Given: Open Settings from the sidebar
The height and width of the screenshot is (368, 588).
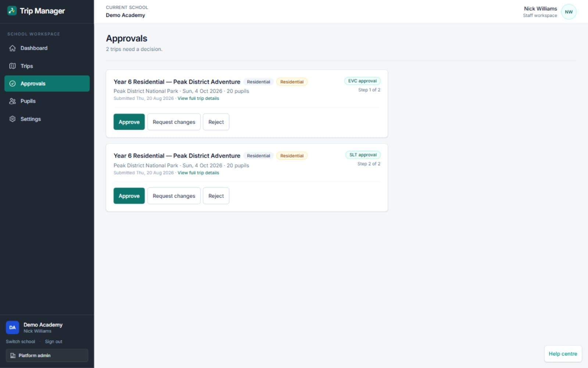Looking at the screenshot, I should click(x=47, y=119).
